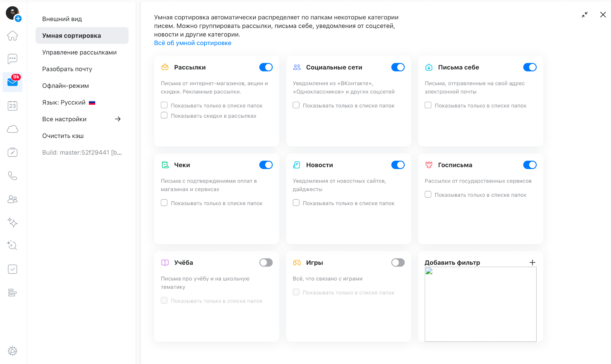Check folder-list-only box under Письма себе

pos(428,105)
